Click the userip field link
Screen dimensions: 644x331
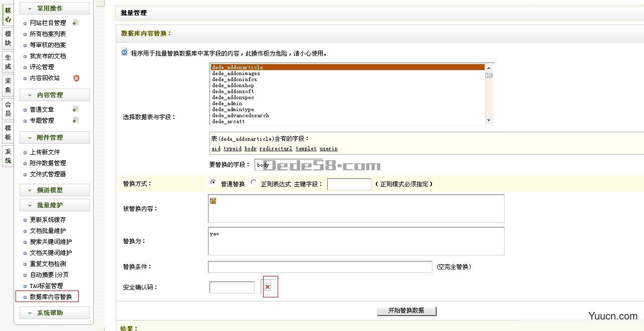pyautogui.click(x=329, y=149)
